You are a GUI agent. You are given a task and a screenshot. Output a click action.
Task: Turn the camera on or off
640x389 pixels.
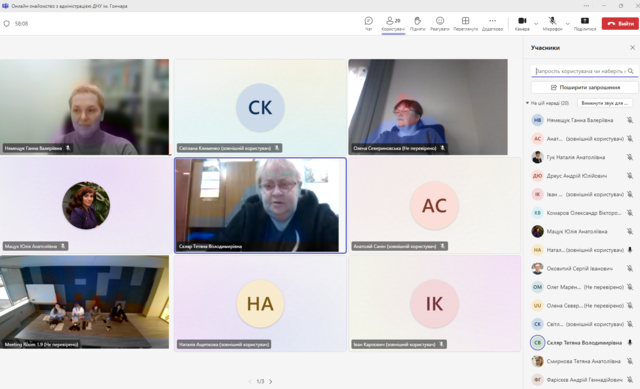[522, 23]
